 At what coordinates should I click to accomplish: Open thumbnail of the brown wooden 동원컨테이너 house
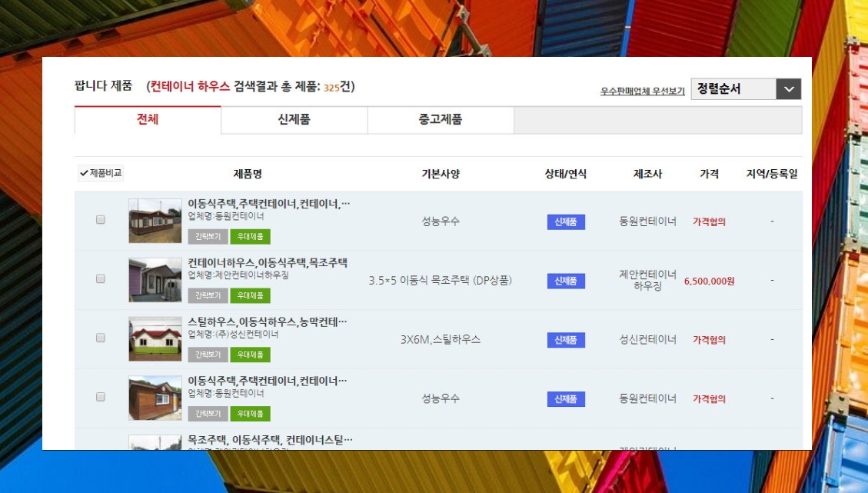coord(155,398)
